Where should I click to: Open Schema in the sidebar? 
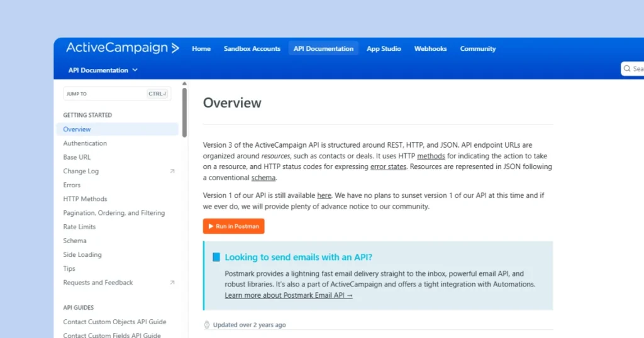75,241
